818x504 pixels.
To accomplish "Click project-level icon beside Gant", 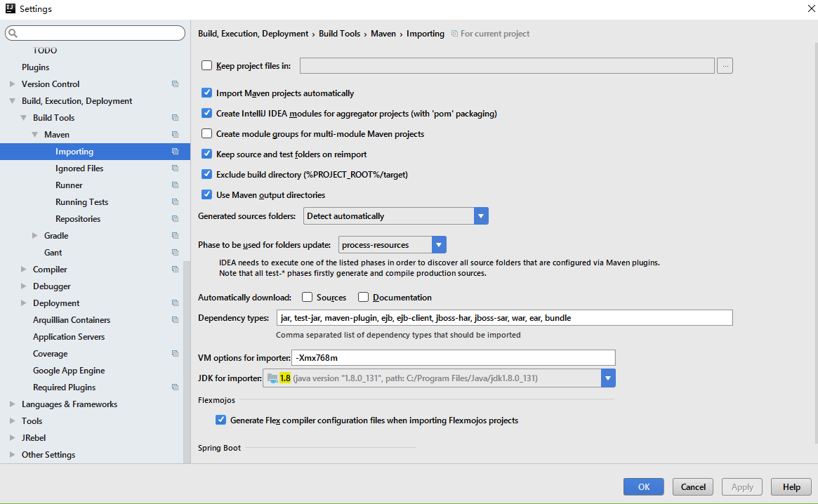I will click(x=176, y=253).
